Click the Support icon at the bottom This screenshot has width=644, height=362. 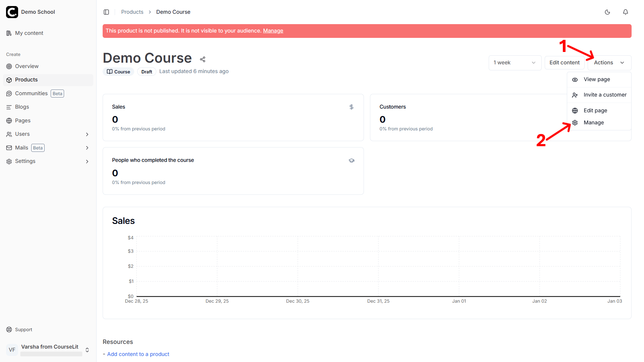9,329
